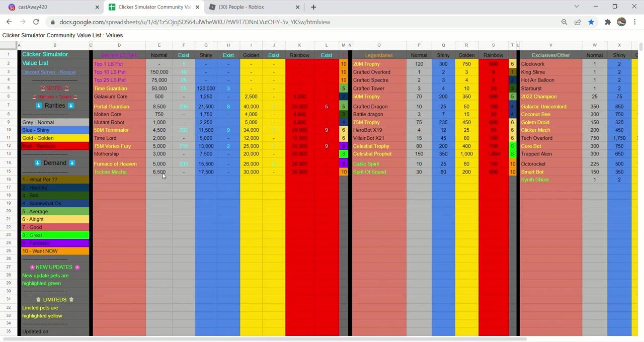Click the LIMITEDS heading cell
This screenshot has width=644, height=342.
pyautogui.click(x=55, y=300)
